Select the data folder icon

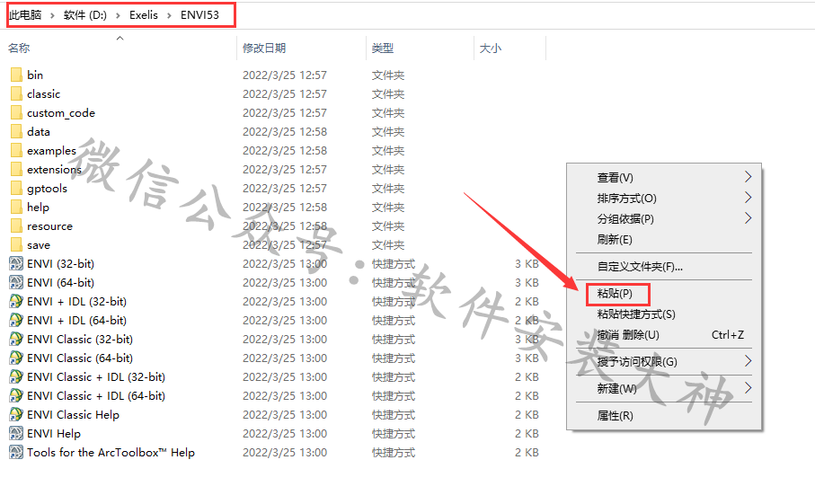(16, 131)
